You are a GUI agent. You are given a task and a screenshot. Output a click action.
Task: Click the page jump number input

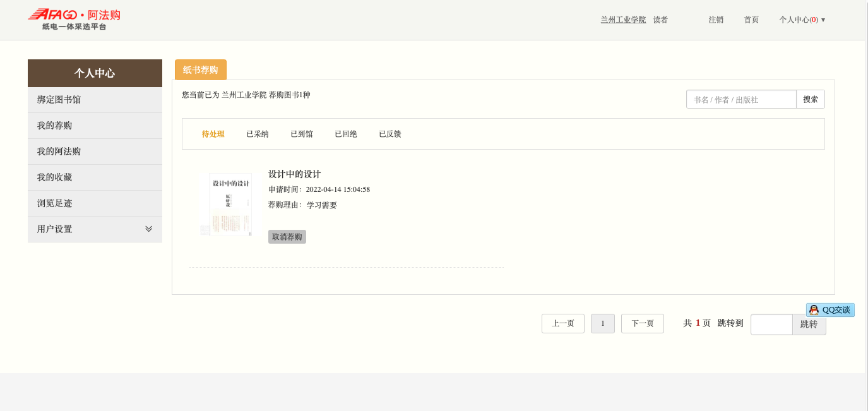click(x=771, y=325)
